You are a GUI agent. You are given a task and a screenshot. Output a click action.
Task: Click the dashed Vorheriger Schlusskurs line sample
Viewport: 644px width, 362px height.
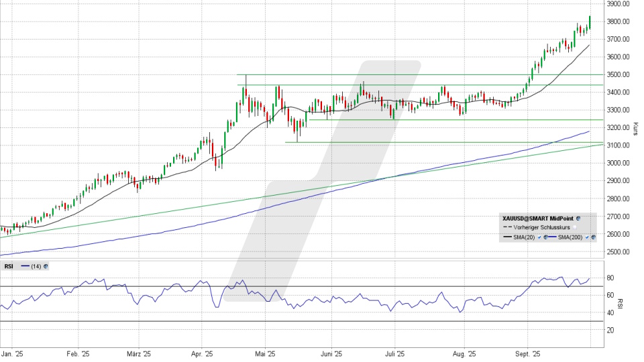click(508, 228)
